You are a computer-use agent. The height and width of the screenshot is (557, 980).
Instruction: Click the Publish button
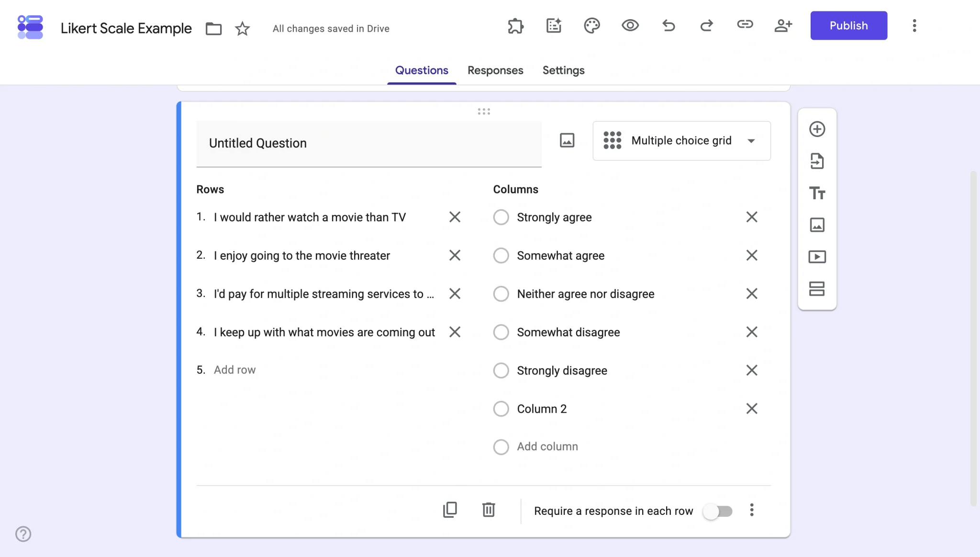point(848,25)
